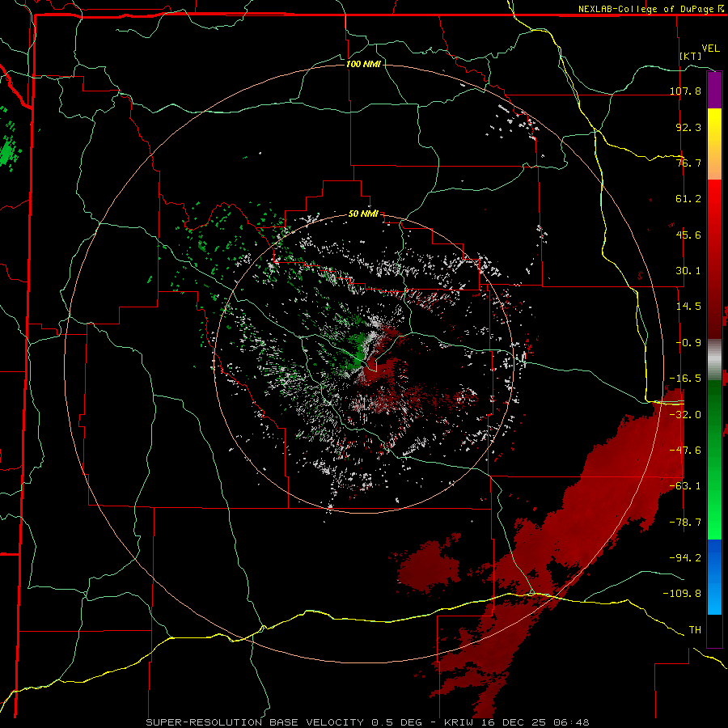Click the -63.1 value on velocity scale

[x=685, y=486]
